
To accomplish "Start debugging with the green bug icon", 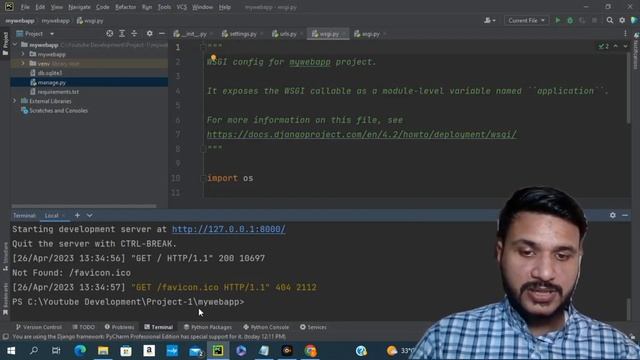I will pos(570,20).
